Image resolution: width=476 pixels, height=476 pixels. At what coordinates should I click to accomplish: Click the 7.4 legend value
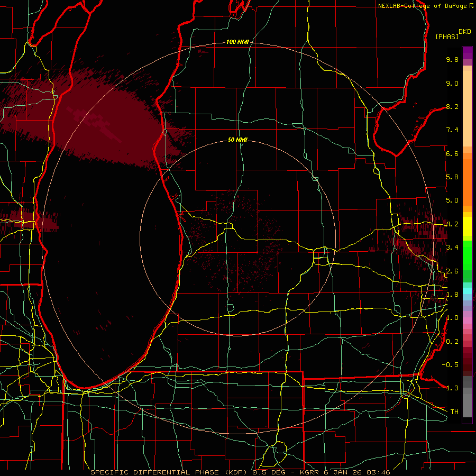coord(452,130)
